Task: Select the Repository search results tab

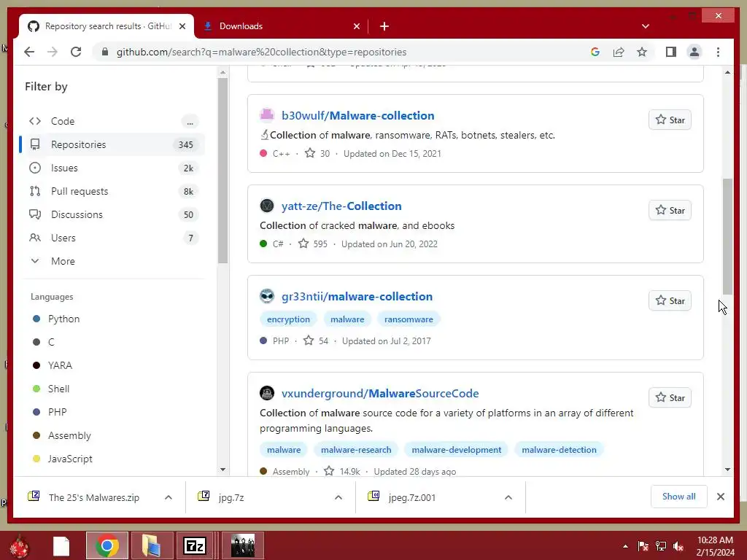Action: (x=107, y=26)
